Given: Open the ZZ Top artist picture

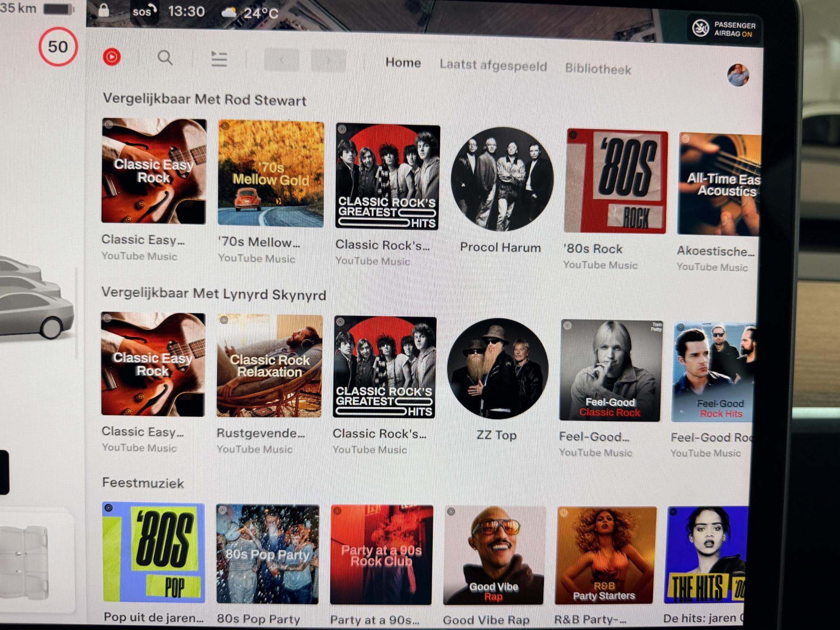Looking at the screenshot, I should coord(498,369).
